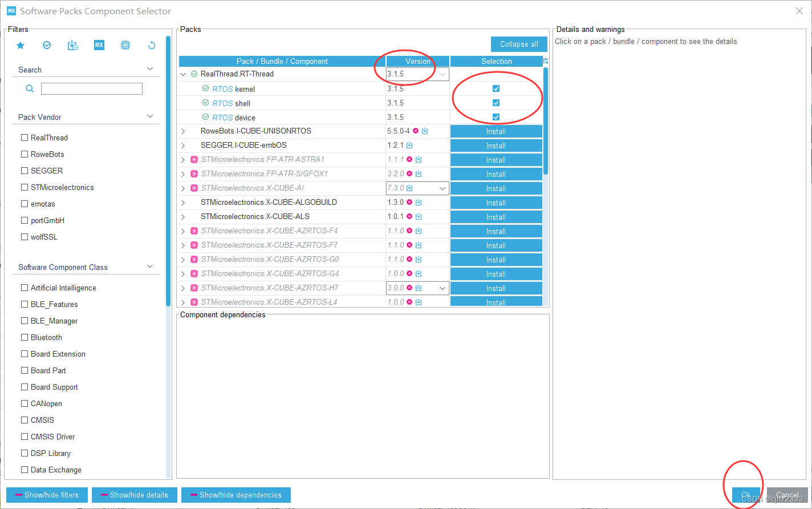Screen dimensions: 812x509
Task: Open the X-CUBE-AI 7.3.0 version dropdown
Action: [x=442, y=188]
